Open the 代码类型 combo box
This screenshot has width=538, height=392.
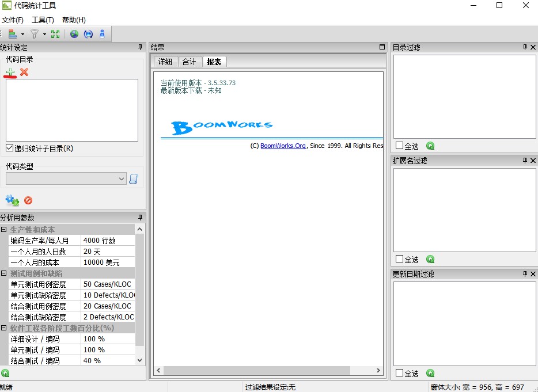(x=66, y=178)
